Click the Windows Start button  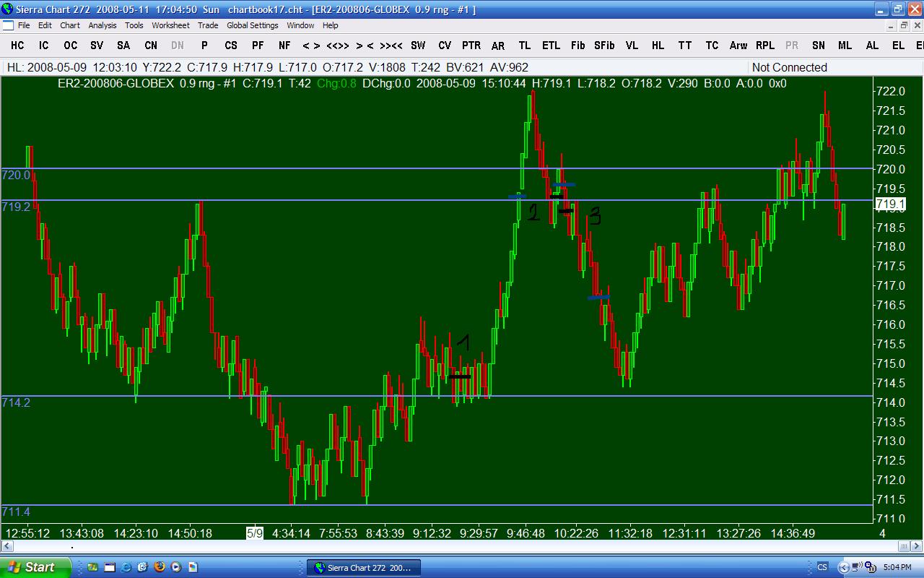tap(35, 567)
